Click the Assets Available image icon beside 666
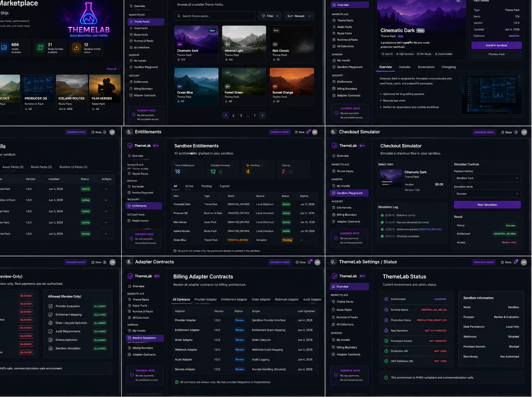The image size is (532, 397). point(4,47)
